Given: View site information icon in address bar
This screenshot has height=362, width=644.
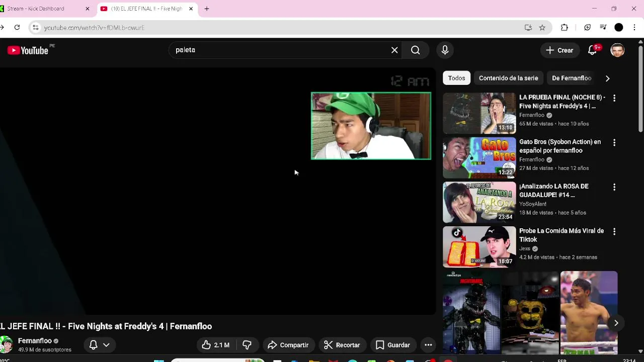Looking at the screenshot, I should pyautogui.click(x=35, y=28).
